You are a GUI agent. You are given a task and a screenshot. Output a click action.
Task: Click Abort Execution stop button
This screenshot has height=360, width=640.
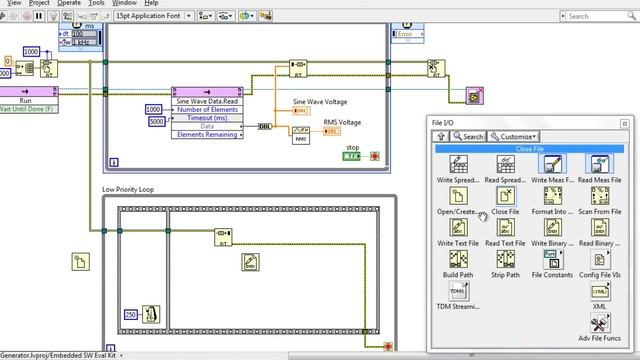(x=27, y=16)
